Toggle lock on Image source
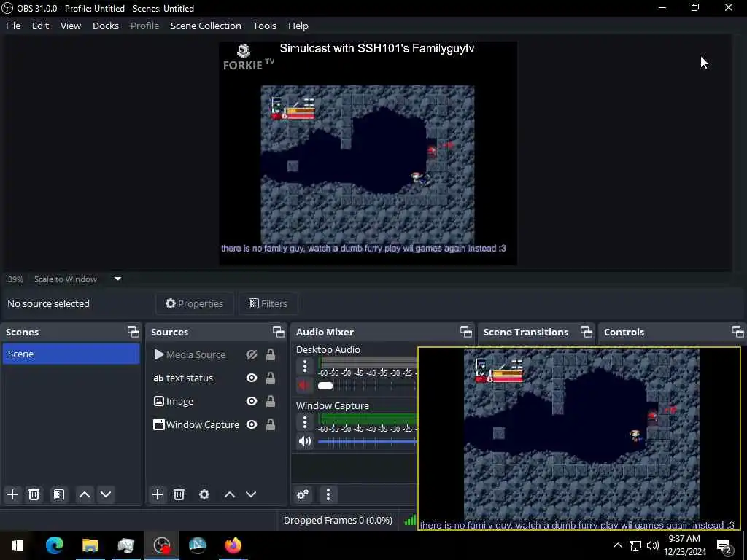 pyautogui.click(x=270, y=401)
